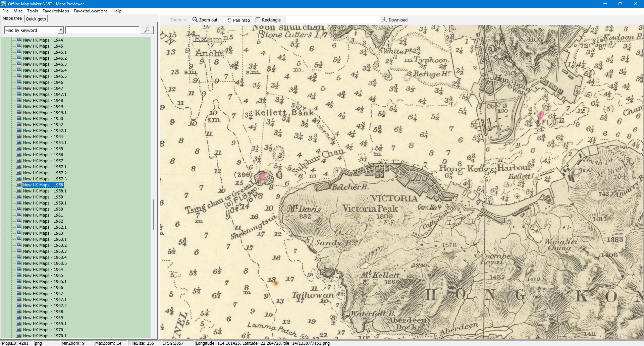Click the maps tree vertical scrollbar
Screen dimensions: 644x346
[154, 215]
